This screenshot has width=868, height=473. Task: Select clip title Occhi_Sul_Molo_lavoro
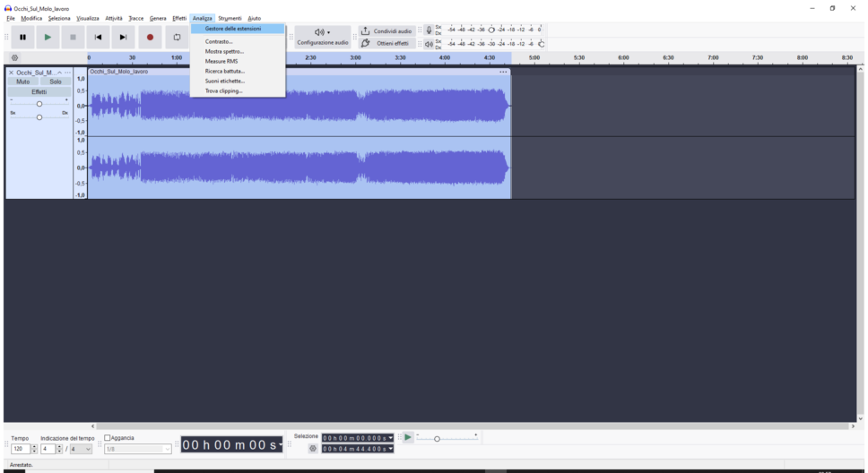[x=119, y=72]
